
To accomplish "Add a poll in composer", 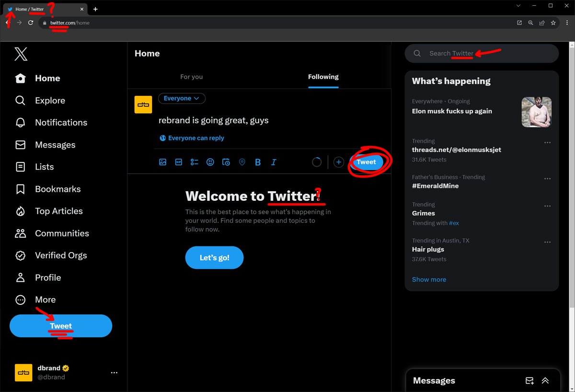I will coord(195,162).
